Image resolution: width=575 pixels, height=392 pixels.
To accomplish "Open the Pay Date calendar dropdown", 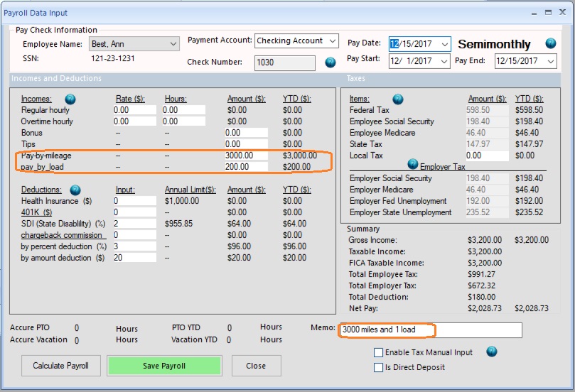I will (x=444, y=44).
